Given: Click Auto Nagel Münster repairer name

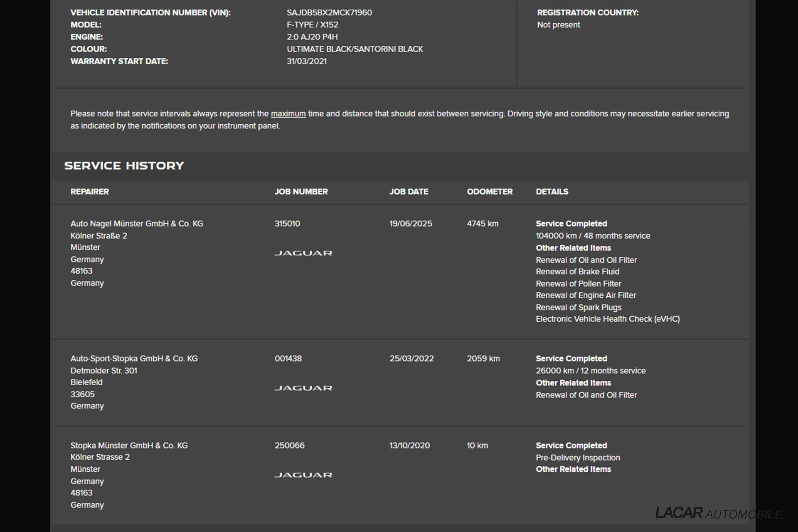Looking at the screenshot, I should (137, 224).
